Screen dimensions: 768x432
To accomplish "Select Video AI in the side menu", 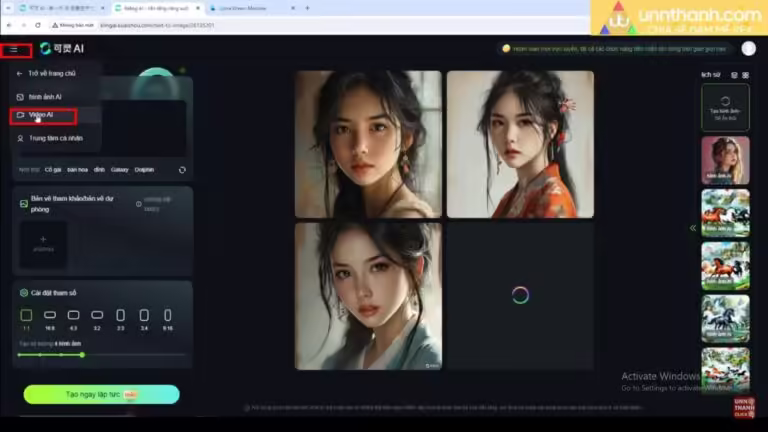I will coord(43,115).
